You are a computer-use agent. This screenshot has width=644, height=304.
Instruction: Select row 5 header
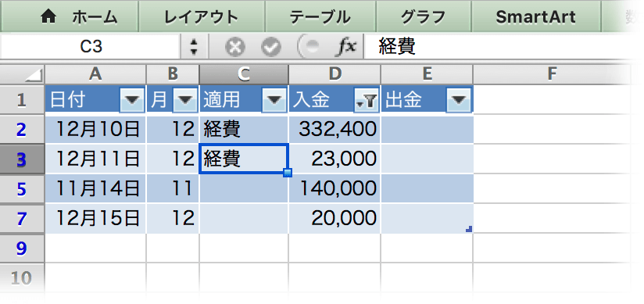coord(22,188)
